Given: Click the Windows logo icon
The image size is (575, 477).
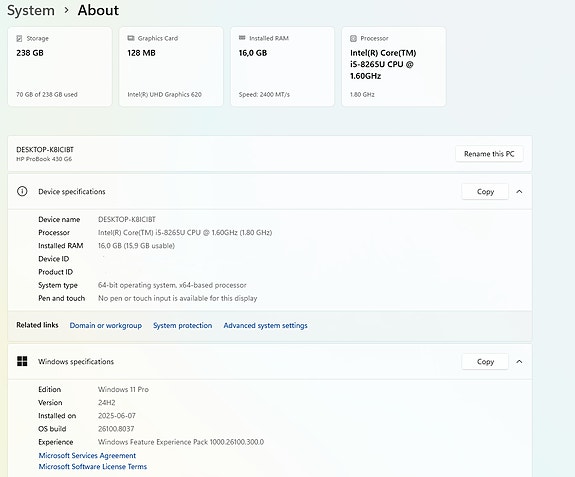Looking at the screenshot, I should (x=22, y=361).
